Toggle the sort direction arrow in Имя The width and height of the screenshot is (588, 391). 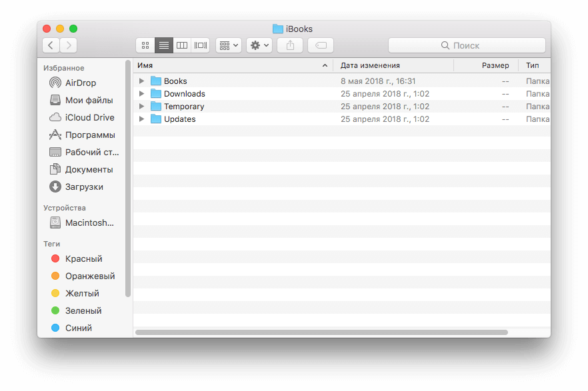coord(325,65)
